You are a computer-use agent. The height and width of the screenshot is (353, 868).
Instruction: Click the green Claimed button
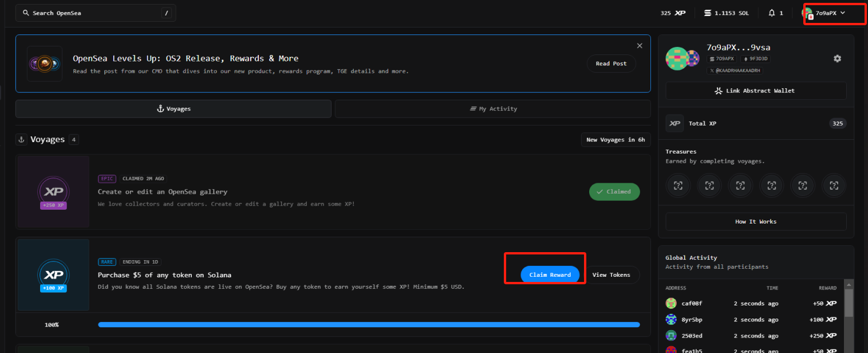614,192
